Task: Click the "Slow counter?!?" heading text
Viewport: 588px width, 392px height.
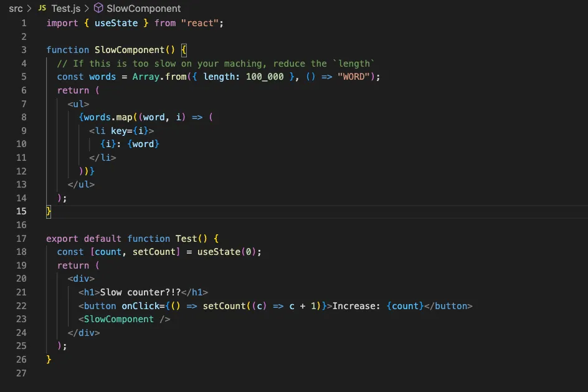Action: tap(140, 292)
